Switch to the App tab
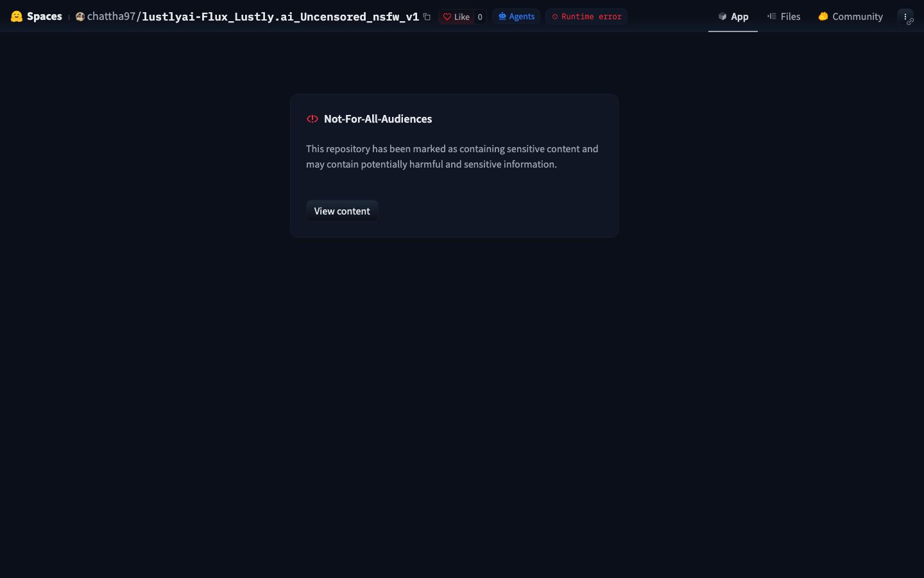Viewport: 924px width, 578px height. [x=733, y=17]
